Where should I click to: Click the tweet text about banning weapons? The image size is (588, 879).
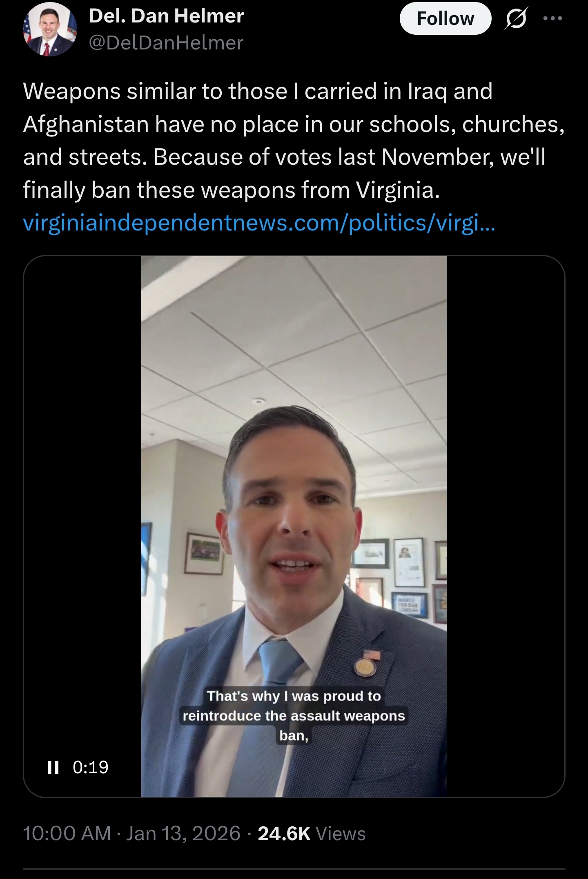tap(294, 140)
